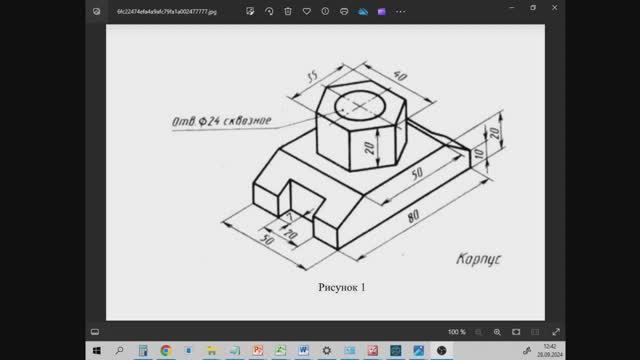Screen dimensions: 640x360
Task: Delete the image using the trash icon
Action: point(288,11)
